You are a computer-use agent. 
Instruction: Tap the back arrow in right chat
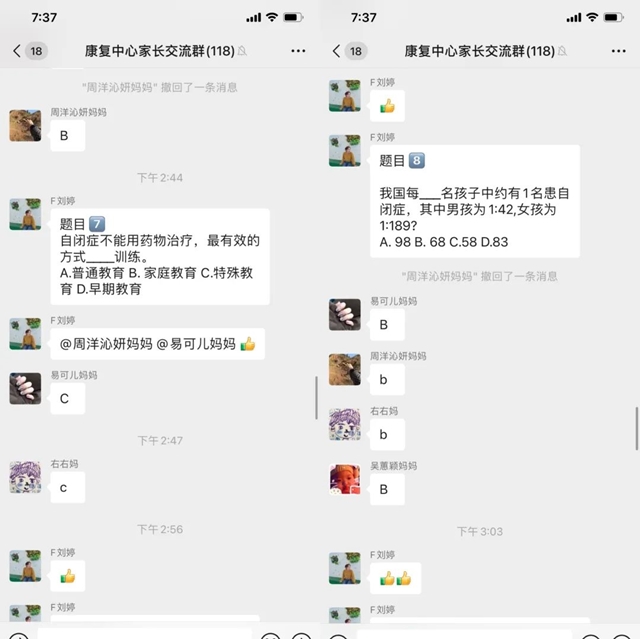336,51
